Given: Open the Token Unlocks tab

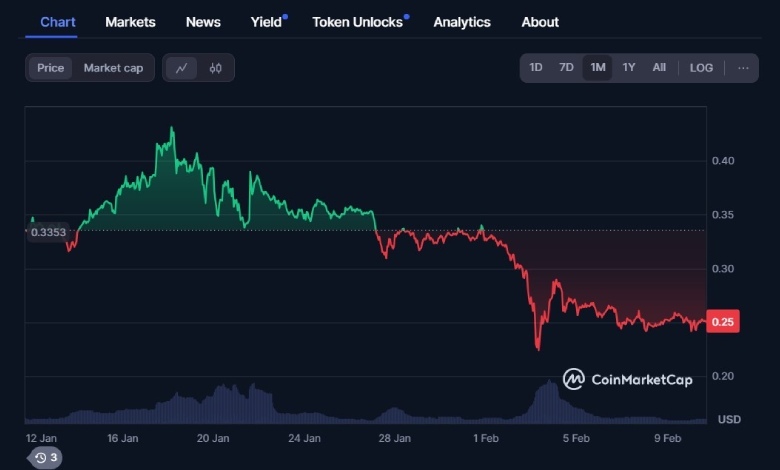Looking at the screenshot, I should [358, 22].
